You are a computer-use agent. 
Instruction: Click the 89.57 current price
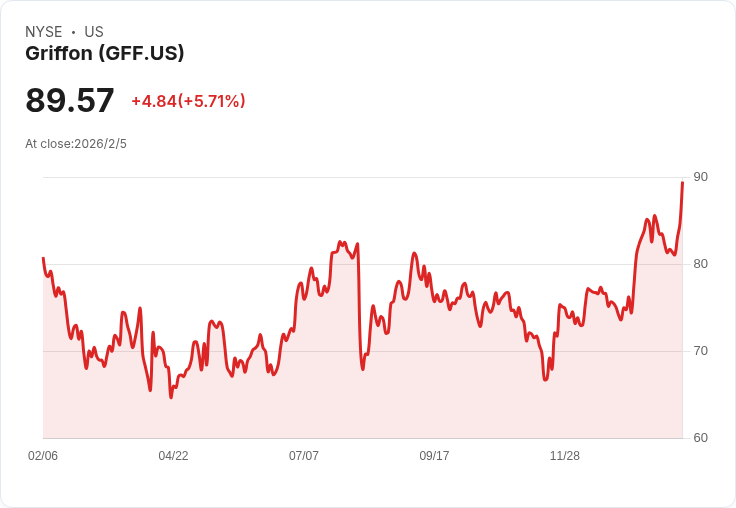pos(69,100)
